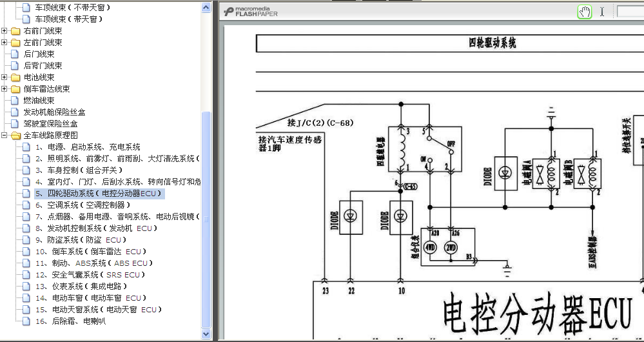This screenshot has width=644, height=342.
Task: Click the page icon beside 后门线束
Action: (15, 54)
